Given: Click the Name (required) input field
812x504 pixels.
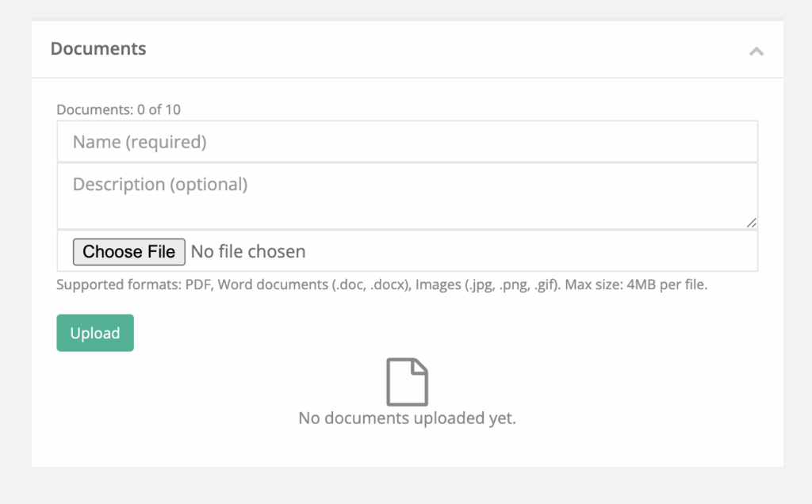Looking at the screenshot, I should 407,142.
